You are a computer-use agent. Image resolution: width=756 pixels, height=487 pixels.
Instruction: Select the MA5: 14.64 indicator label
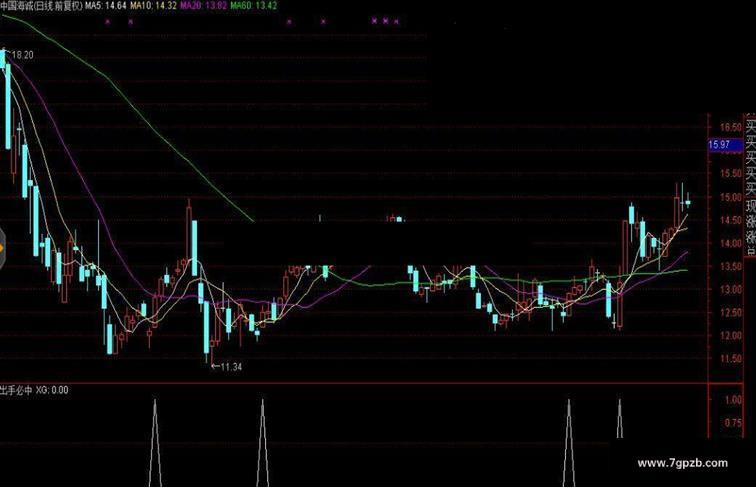point(106,6)
